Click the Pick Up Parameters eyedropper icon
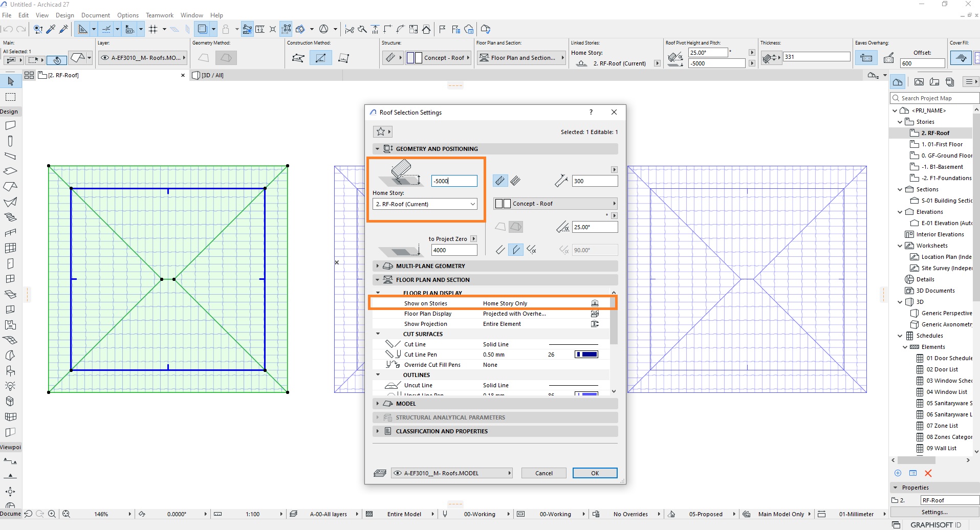The width and height of the screenshot is (980, 530). tap(51, 29)
